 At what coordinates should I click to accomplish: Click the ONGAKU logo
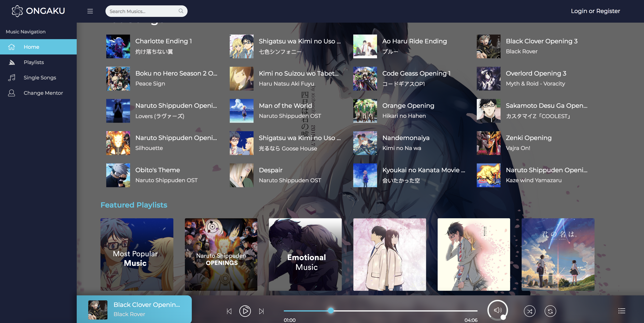click(38, 11)
